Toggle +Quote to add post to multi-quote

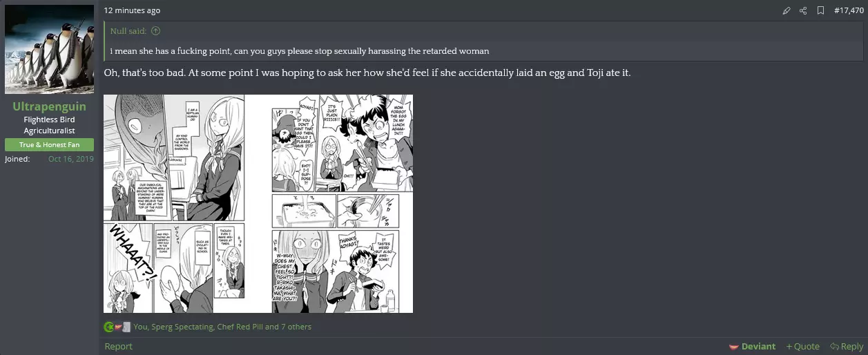pos(802,346)
